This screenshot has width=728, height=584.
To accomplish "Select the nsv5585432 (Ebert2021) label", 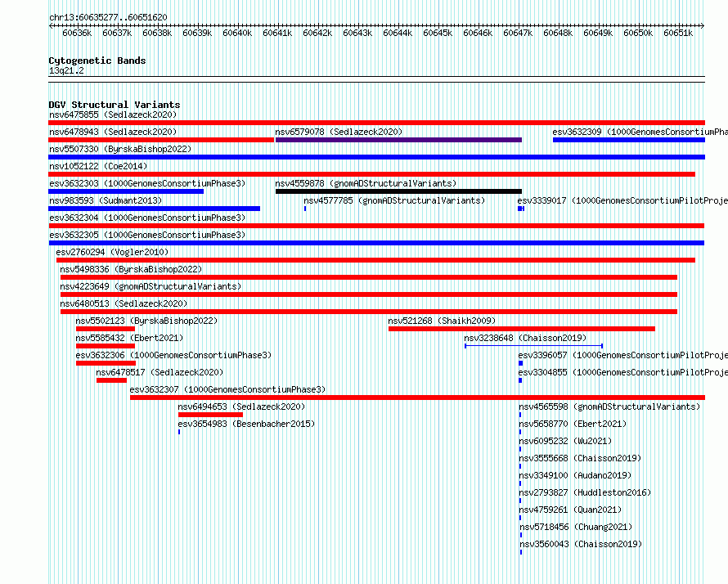I will tap(129, 338).
